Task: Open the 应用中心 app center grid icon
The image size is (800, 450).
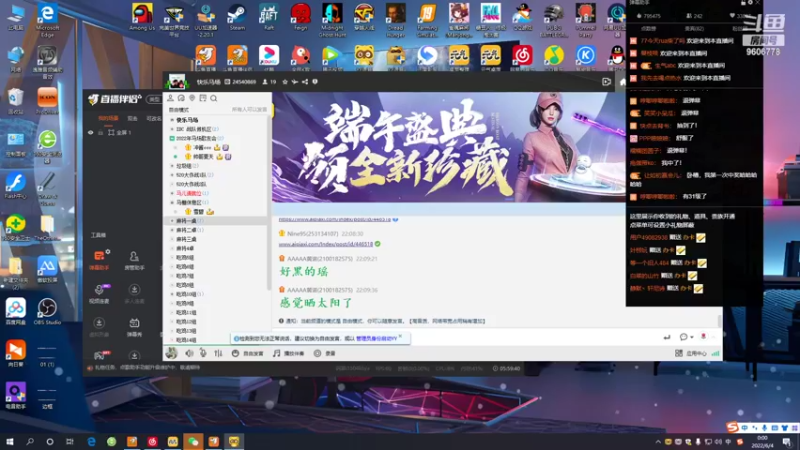Action: (x=679, y=353)
